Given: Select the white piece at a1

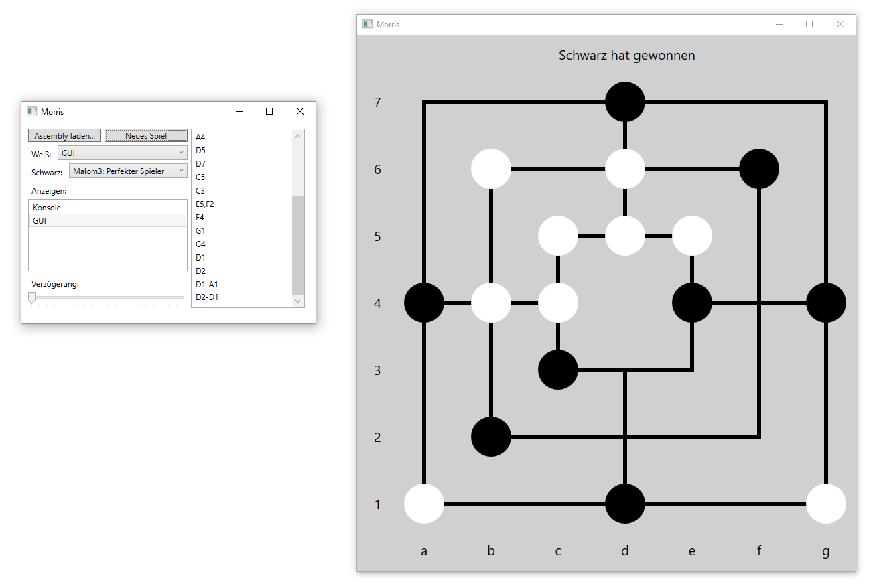Looking at the screenshot, I should pyautogui.click(x=424, y=504).
